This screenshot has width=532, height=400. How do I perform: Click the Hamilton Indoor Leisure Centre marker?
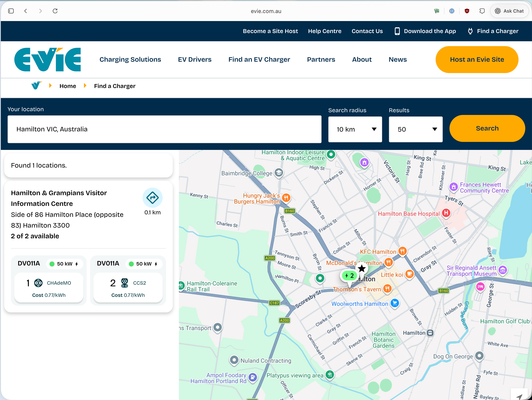pos(331,154)
